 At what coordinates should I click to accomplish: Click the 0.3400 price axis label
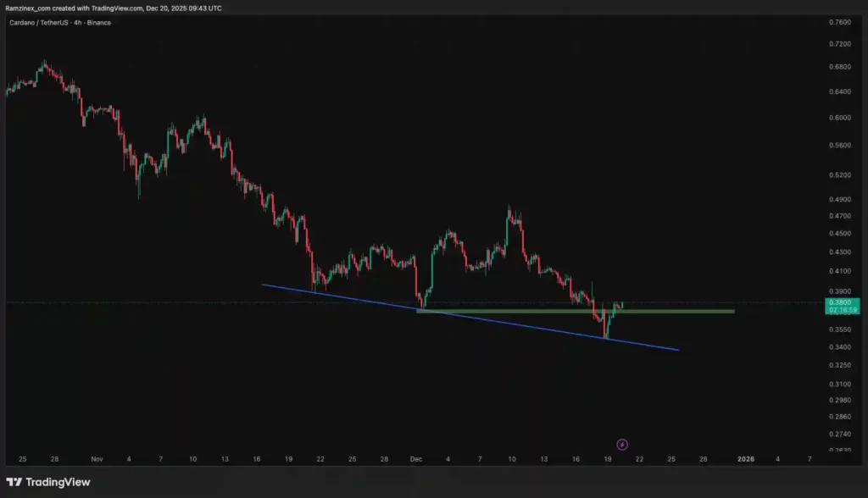pos(840,347)
